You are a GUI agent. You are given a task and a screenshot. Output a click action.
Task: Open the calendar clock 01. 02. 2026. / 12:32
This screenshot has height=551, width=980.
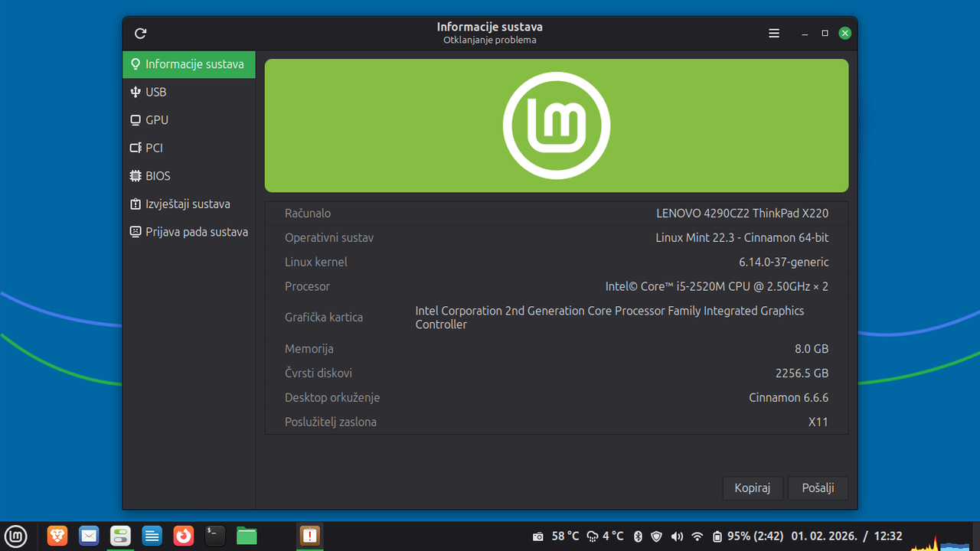coord(847,536)
